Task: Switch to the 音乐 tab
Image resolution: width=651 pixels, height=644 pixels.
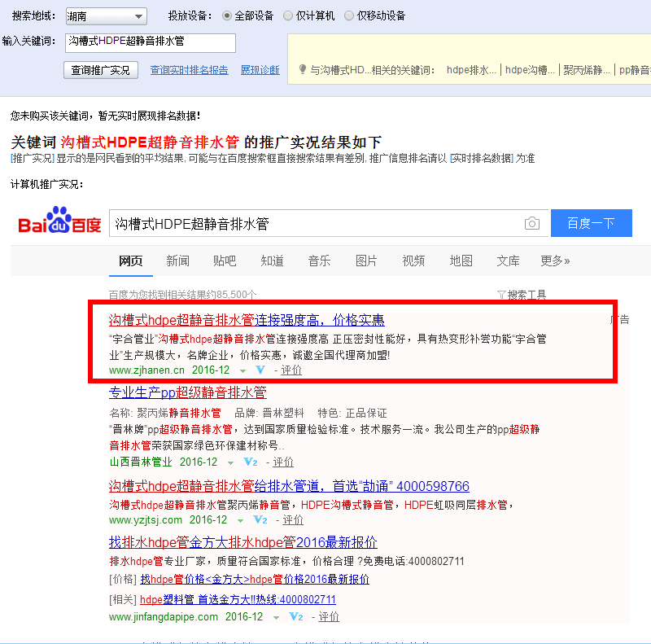Action: 319,261
